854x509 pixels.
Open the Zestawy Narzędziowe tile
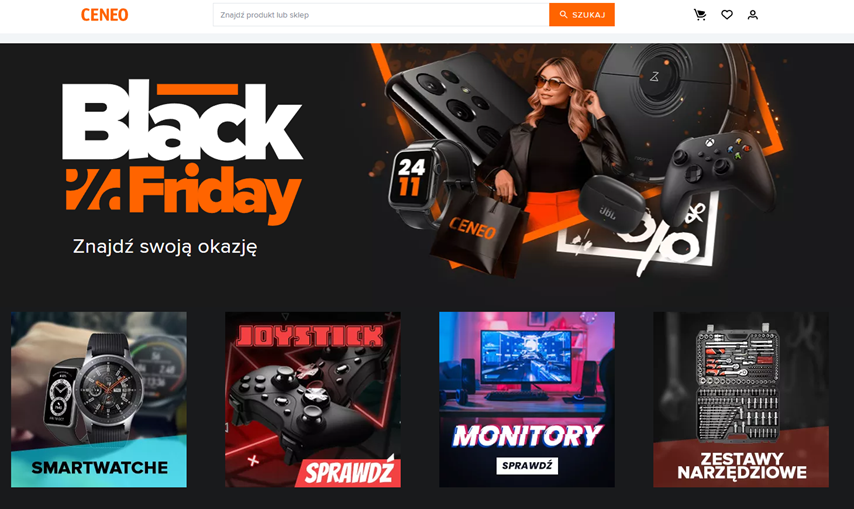coord(741,399)
